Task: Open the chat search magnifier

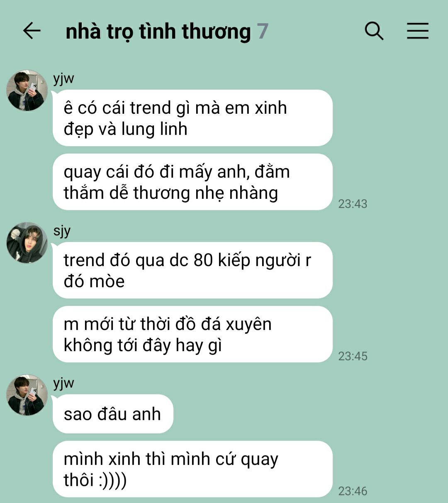Action: click(374, 31)
